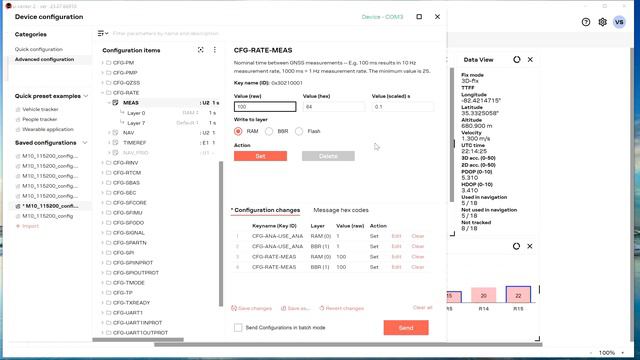Expand the CFG-RINV tree node
The height and width of the screenshot is (360, 640).
[x=102, y=162]
